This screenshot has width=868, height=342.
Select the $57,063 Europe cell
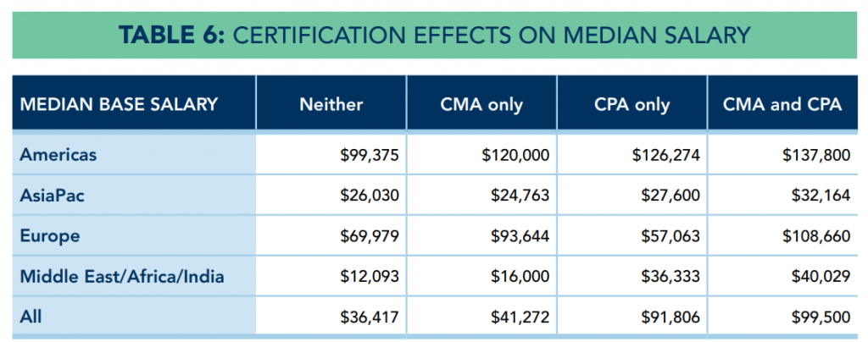click(670, 236)
